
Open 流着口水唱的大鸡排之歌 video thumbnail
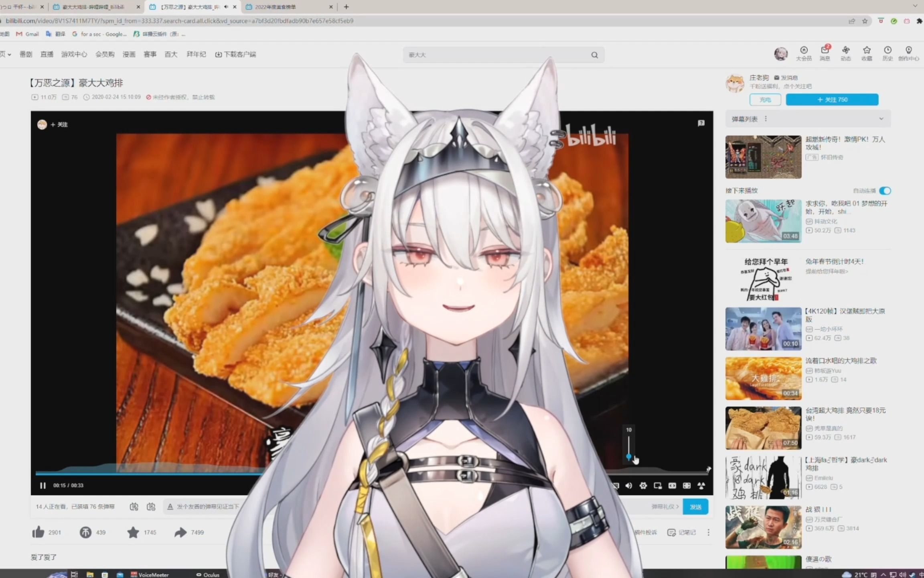[x=763, y=379]
